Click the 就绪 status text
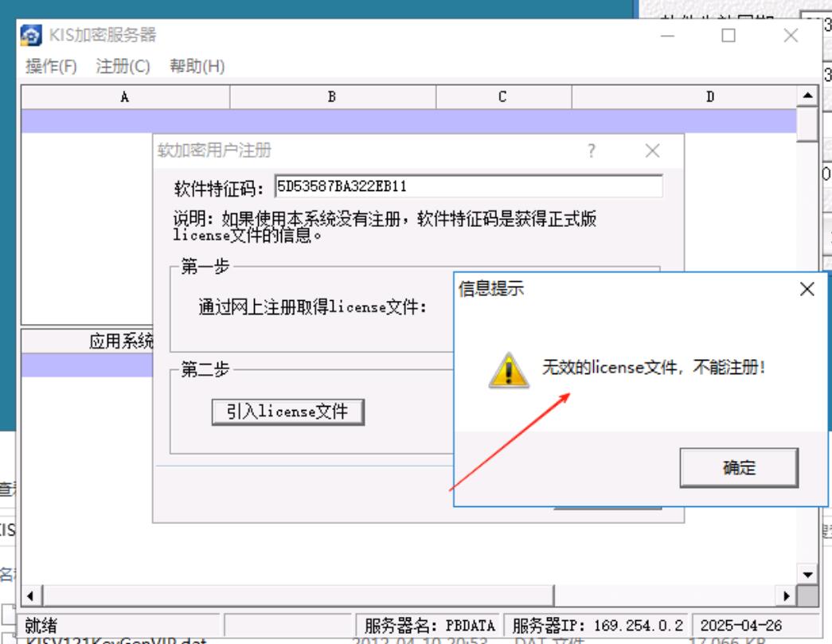Viewport: 832px width, 644px height. (x=41, y=626)
